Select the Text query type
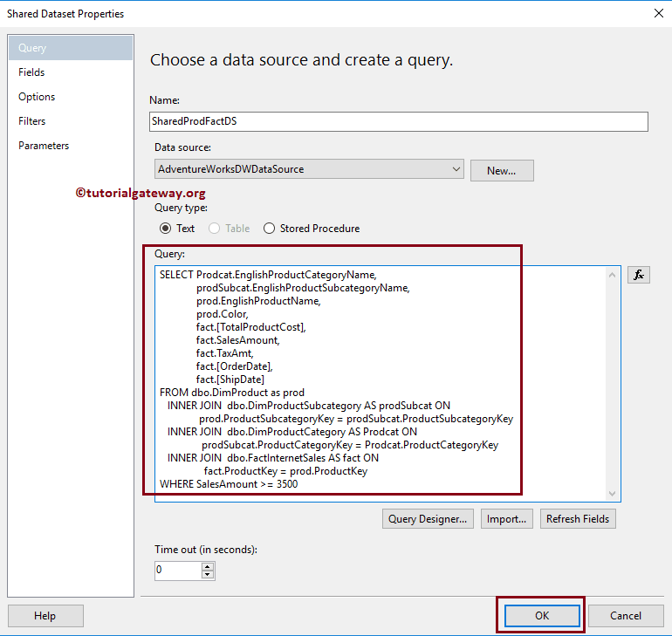This screenshot has height=636, width=672. click(x=177, y=229)
